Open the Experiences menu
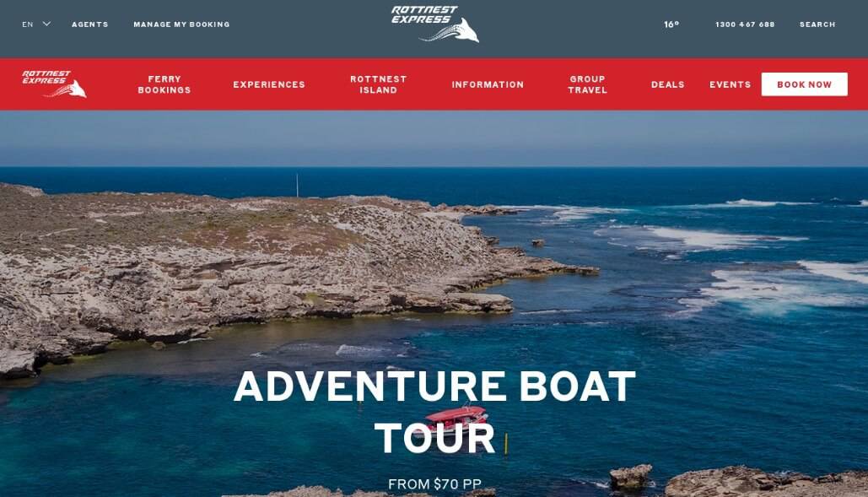Image resolution: width=868 pixels, height=497 pixels. (x=269, y=84)
